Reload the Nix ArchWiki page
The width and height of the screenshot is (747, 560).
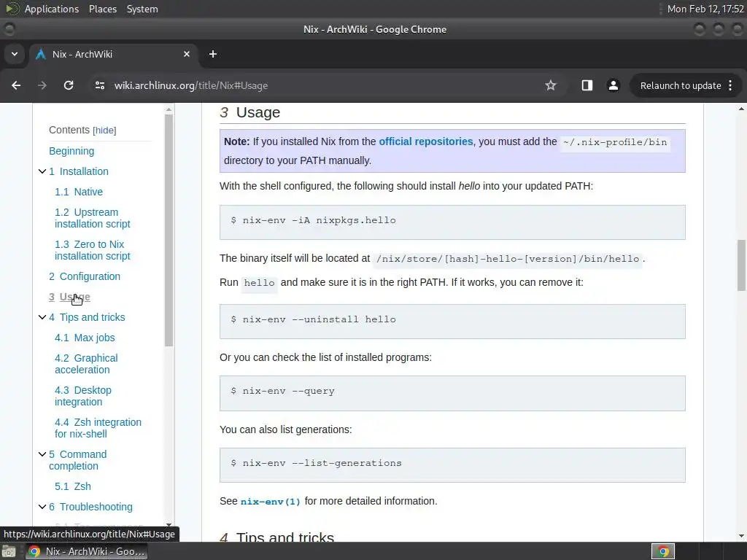tap(69, 85)
